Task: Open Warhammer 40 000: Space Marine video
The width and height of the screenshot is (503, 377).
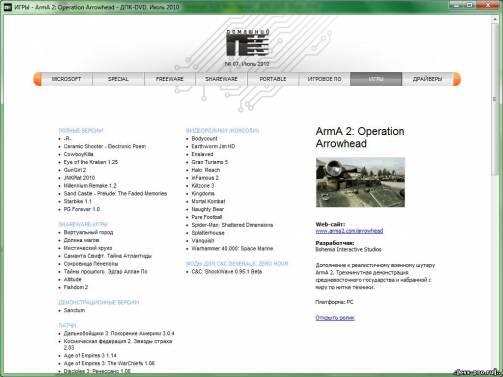Action: pyautogui.click(x=232, y=248)
